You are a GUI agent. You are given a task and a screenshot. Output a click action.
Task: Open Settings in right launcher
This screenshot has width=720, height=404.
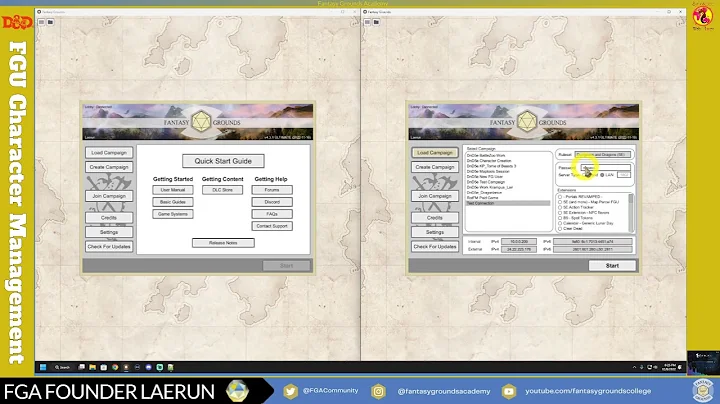435,232
